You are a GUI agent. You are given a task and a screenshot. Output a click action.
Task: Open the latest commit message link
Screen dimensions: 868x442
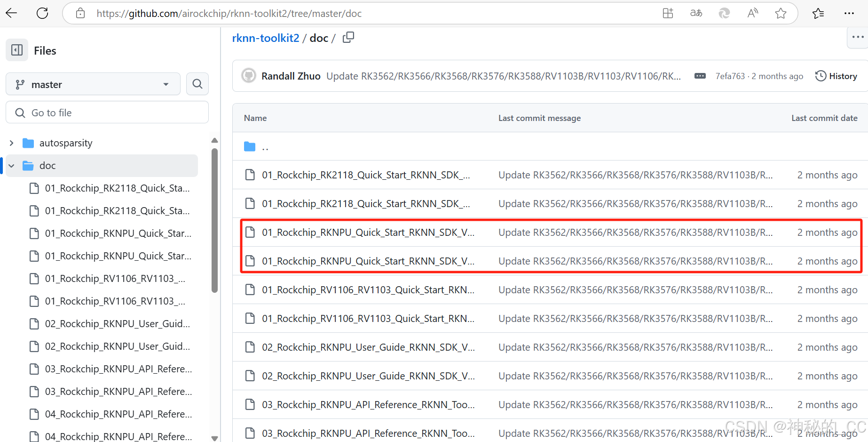coord(504,76)
